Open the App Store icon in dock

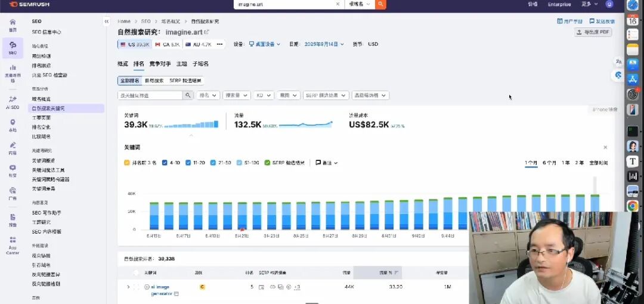[633, 79]
